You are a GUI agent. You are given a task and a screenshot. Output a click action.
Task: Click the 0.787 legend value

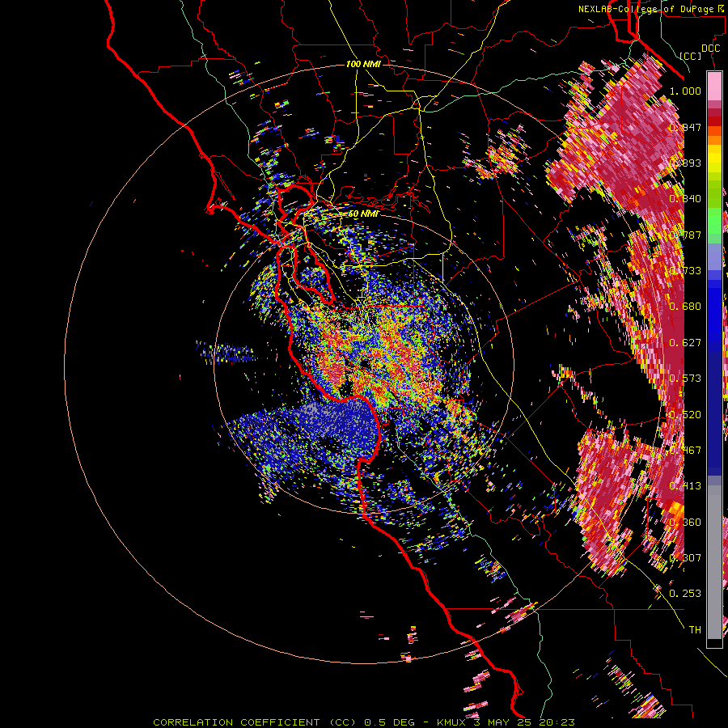click(685, 235)
